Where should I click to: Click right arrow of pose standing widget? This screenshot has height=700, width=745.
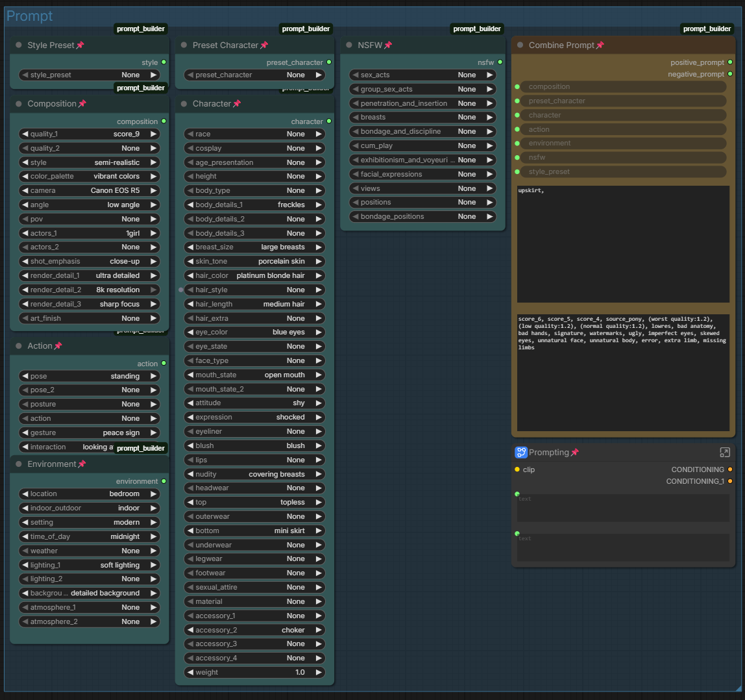[153, 376]
